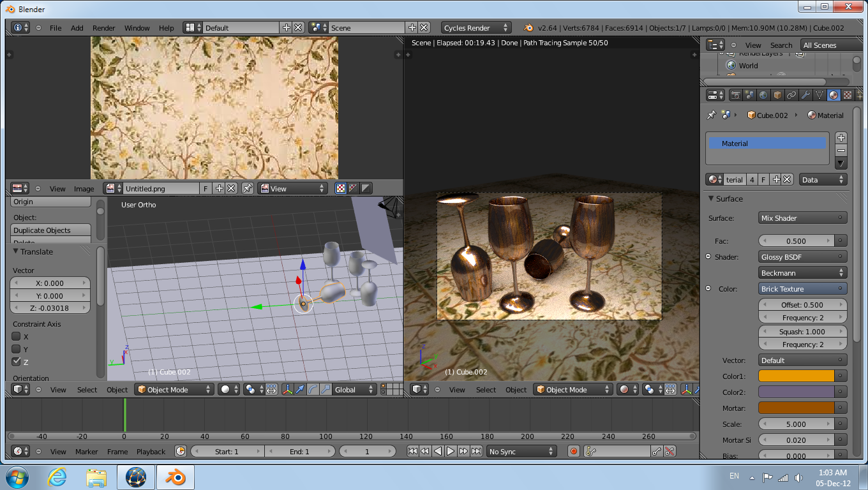This screenshot has width=868, height=490.
Task: Jump to next keyframe in timeline
Action: [x=464, y=451]
